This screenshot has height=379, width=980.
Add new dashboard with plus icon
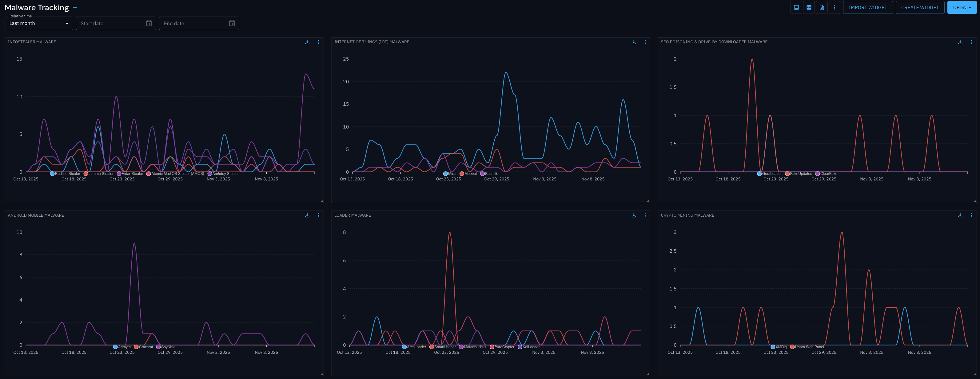coord(75,8)
